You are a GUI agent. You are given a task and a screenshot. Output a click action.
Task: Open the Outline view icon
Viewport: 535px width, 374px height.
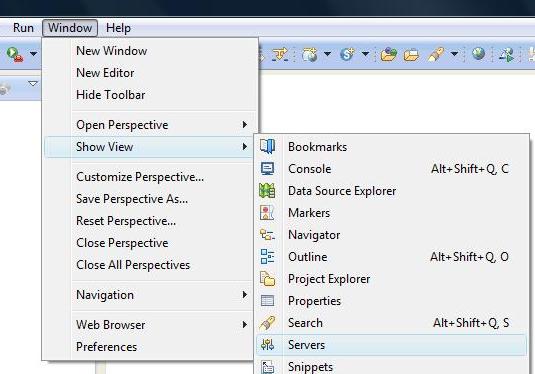(x=267, y=257)
